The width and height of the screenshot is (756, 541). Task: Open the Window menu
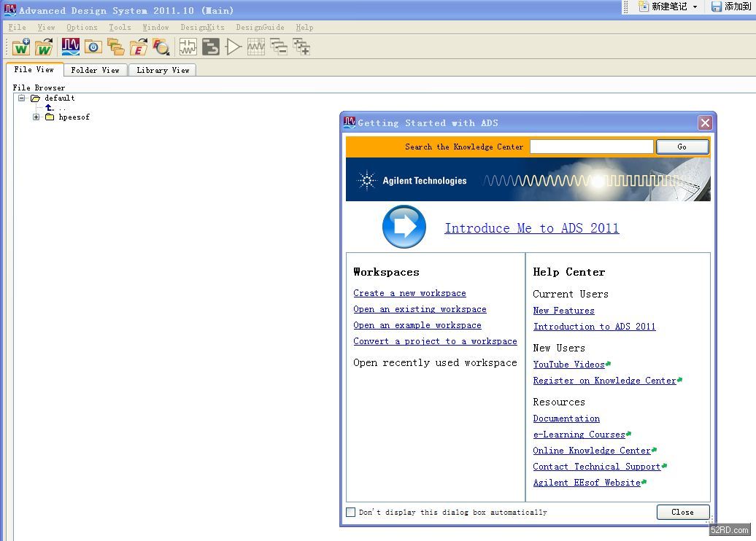(155, 28)
